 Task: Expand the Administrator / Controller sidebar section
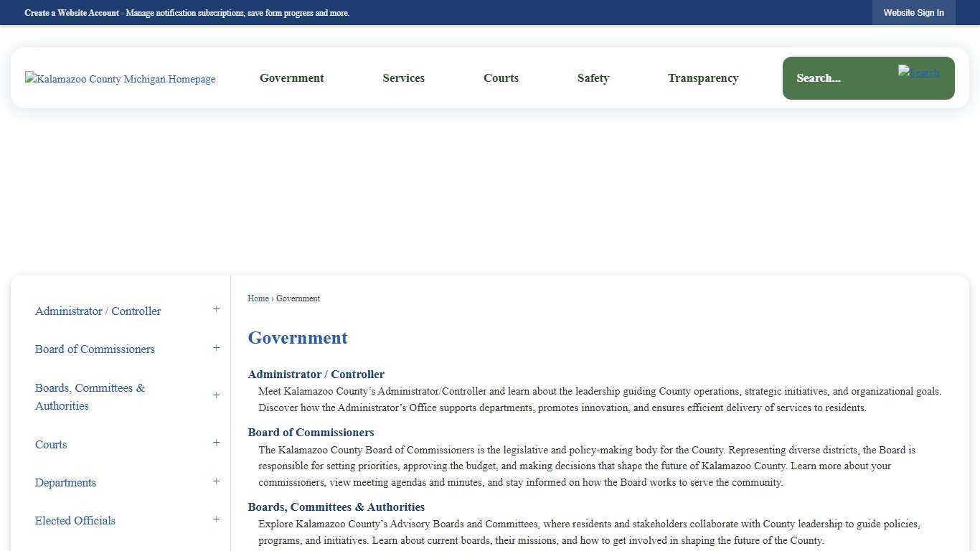[216, 309]
